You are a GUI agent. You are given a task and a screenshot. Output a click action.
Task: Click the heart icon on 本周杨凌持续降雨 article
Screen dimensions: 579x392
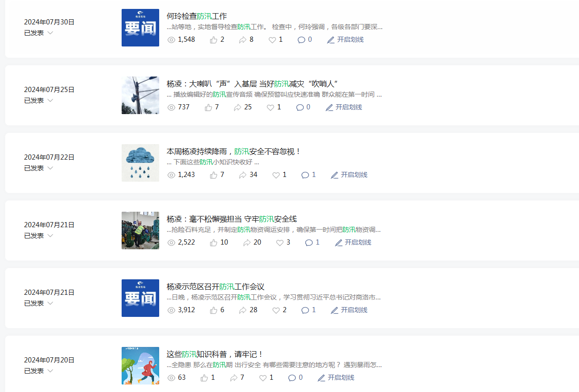pyautogui.click(x=276, y=175)
